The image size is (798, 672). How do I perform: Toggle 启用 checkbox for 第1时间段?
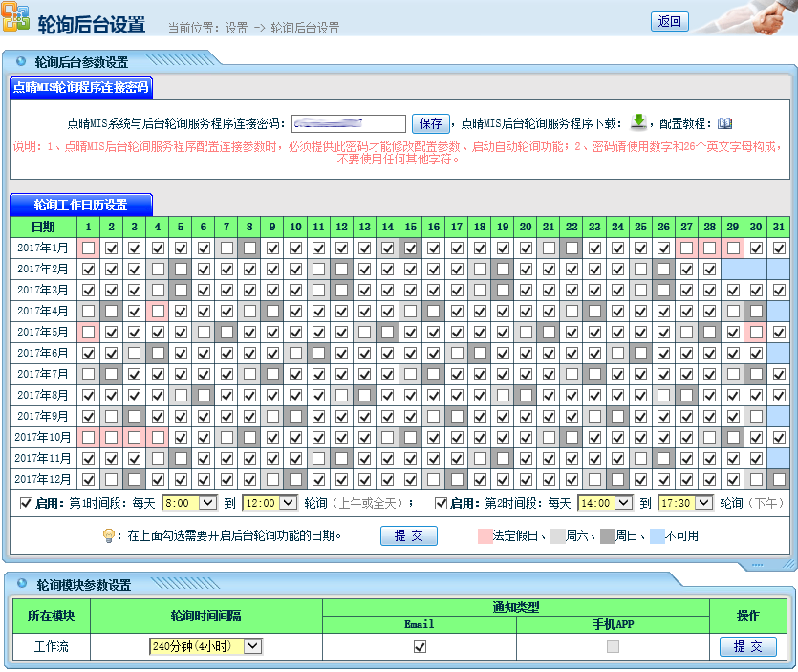coord(26,503)
